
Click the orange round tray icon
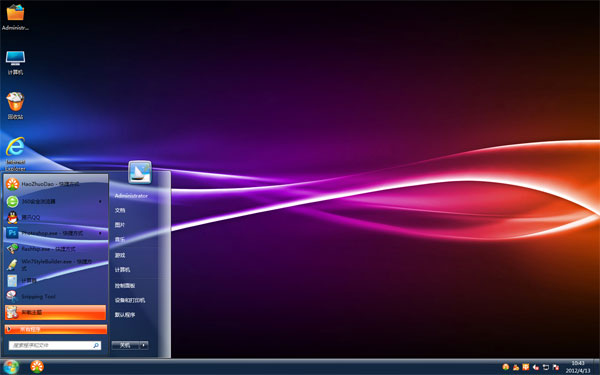tap(505, 367)
